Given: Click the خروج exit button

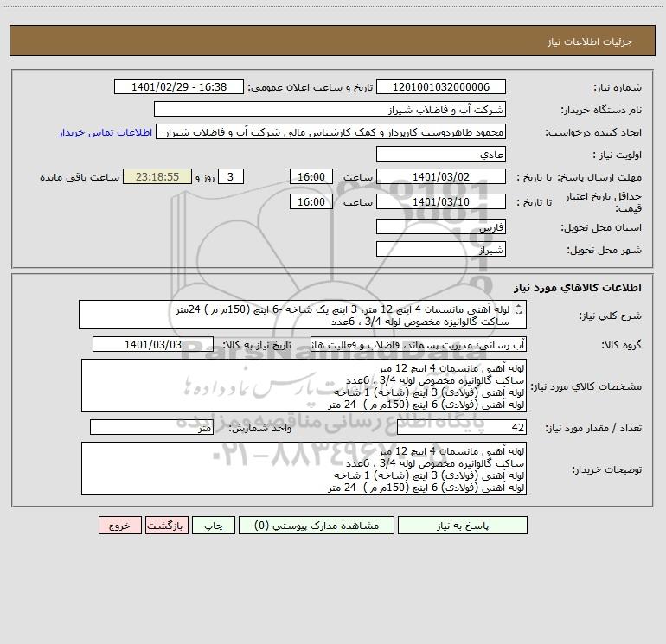Looking at the screenshot, I should (x=119, y=526).
